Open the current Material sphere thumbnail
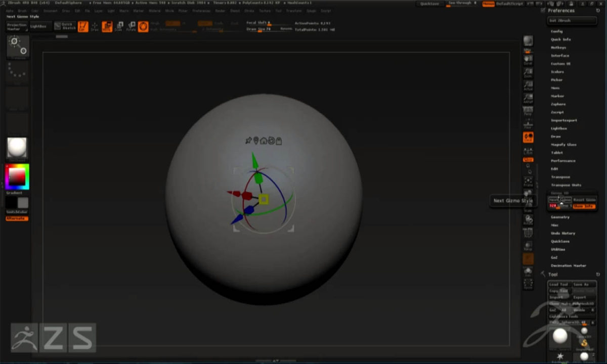607x364 pixels. coord(16,148)
